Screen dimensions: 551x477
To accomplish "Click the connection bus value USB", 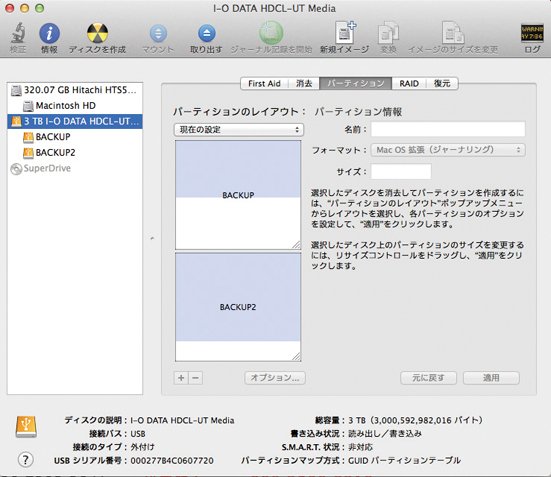I will click(138, 434).
